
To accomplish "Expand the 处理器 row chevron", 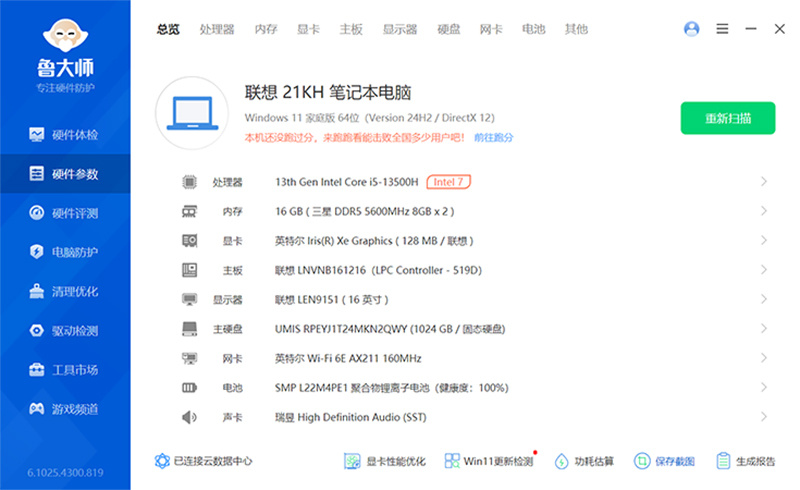I will coord(764,181).
